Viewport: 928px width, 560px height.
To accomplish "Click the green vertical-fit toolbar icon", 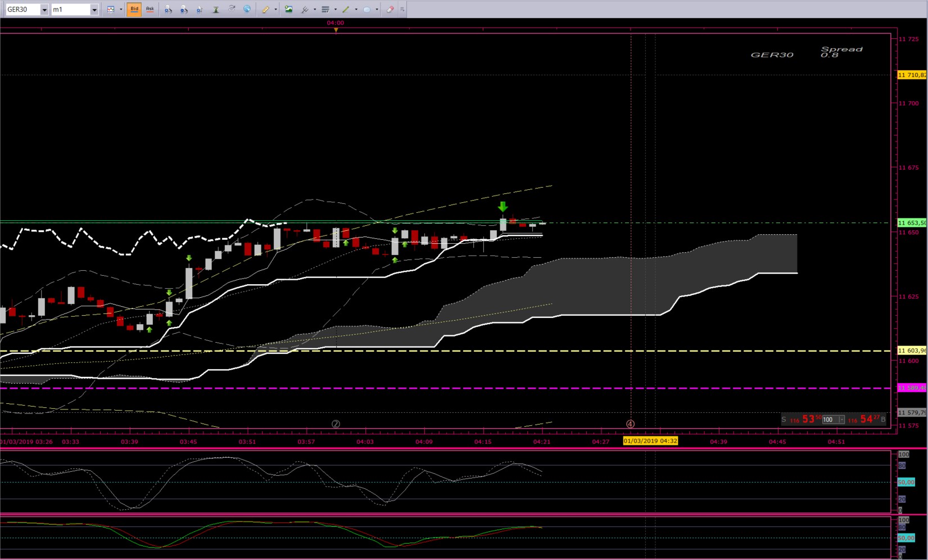I will point(215,10).
